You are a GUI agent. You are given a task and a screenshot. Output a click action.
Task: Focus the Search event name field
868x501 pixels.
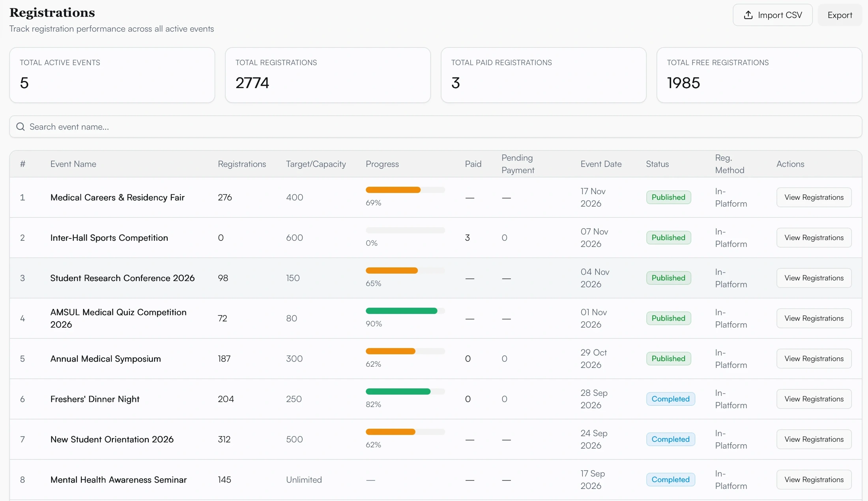[x=436, y=127]
